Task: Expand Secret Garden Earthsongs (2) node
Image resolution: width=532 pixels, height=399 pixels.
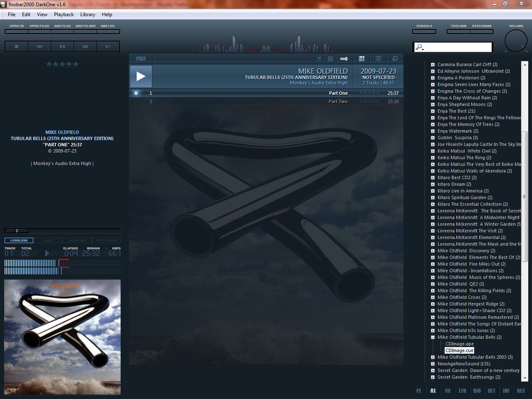Action: click(433, 377)
